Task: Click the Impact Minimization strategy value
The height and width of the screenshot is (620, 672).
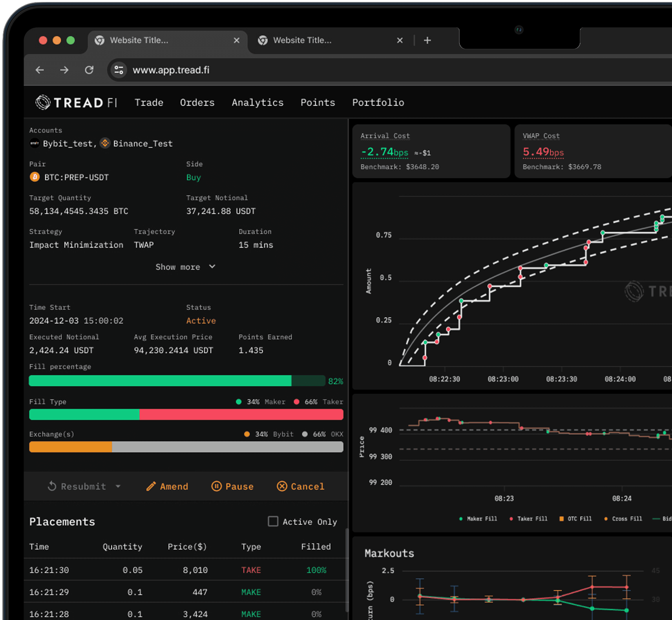Action: [x=76, y=245]
